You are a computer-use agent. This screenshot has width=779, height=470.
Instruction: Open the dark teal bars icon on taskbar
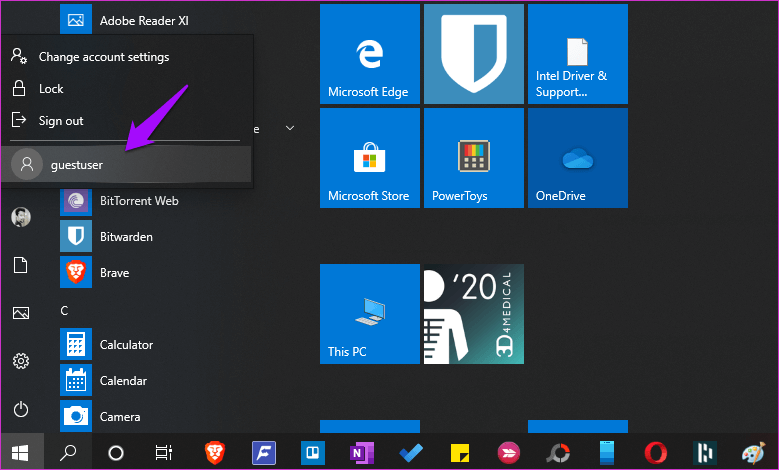coord(704,453)
